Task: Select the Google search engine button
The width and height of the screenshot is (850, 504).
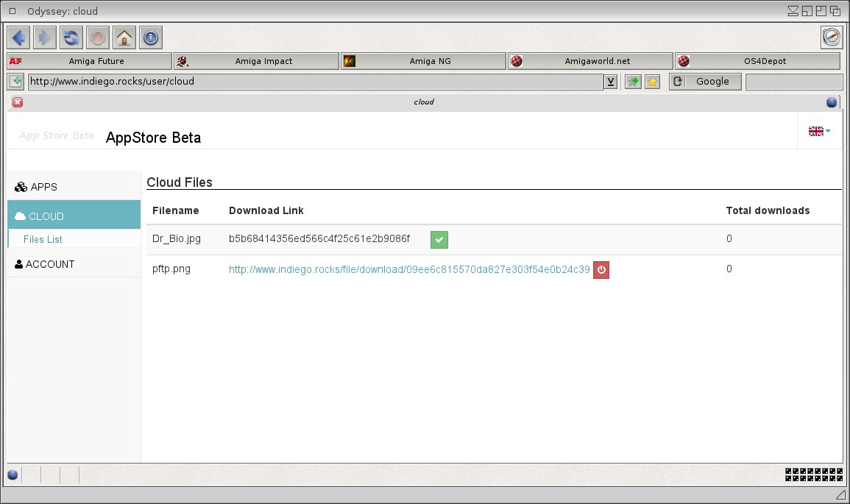Action: [x=705, y=82]
